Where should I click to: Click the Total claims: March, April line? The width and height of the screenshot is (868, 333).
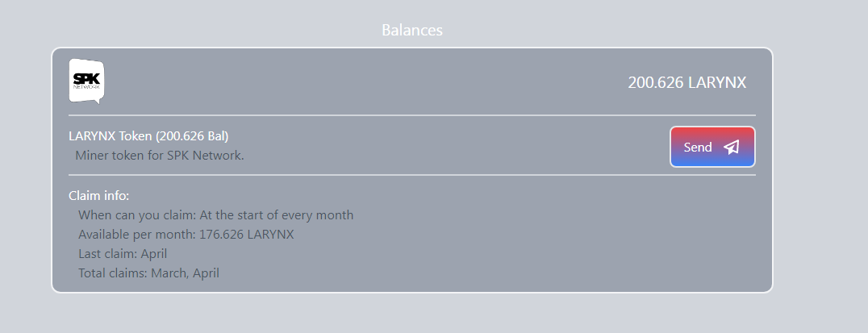148,273
